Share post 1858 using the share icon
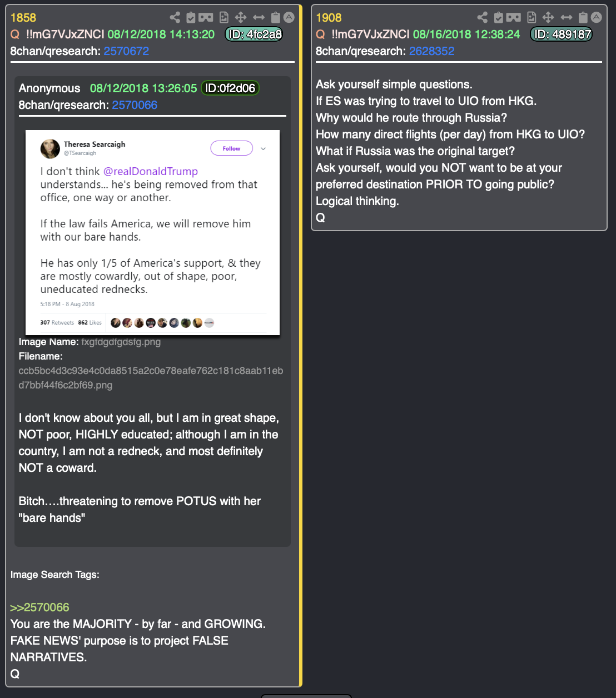The image size is (616, 698). pyautogui.click(x=175, y=17)
